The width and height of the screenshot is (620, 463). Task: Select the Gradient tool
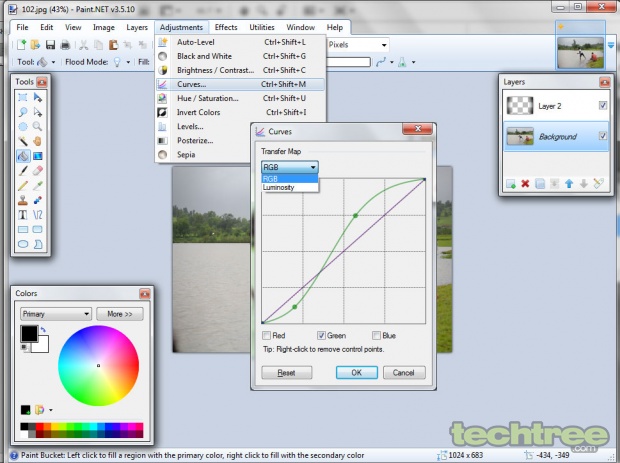point(38,156)
